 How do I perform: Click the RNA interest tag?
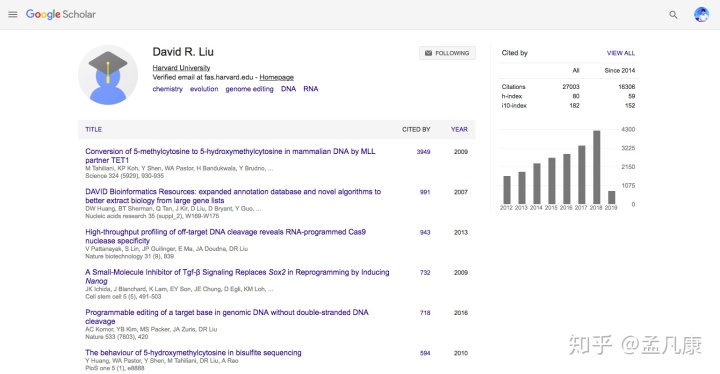pos(310,89)
